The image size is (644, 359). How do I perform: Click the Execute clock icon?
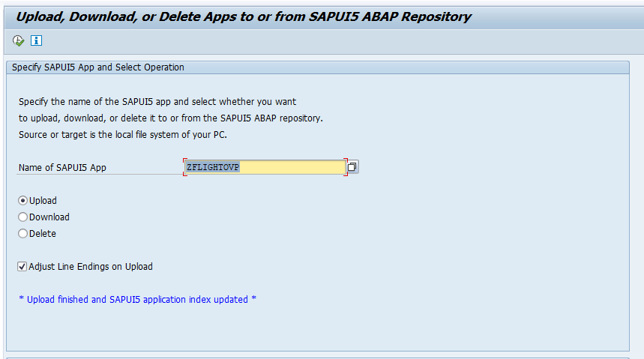tap(19, 40)
